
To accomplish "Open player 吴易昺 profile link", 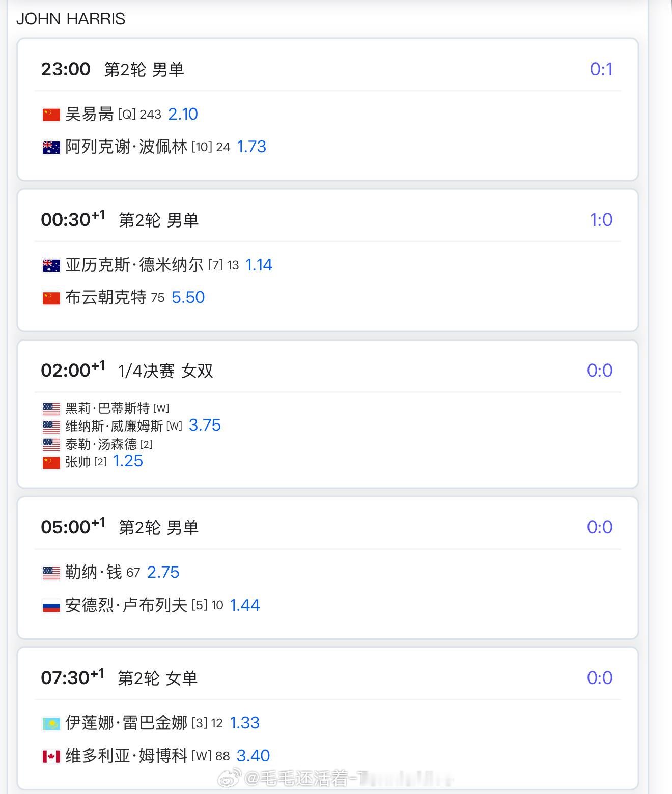I will [90, 114].
